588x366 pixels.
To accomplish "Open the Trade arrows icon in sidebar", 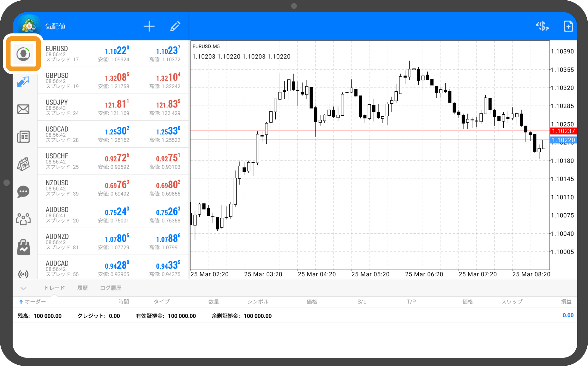I will point(23,82).
